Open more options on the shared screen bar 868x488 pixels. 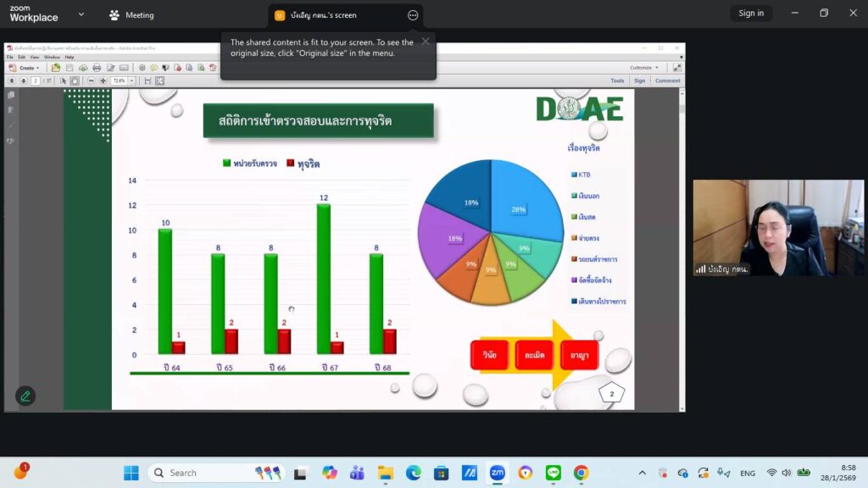coord(413,15)
